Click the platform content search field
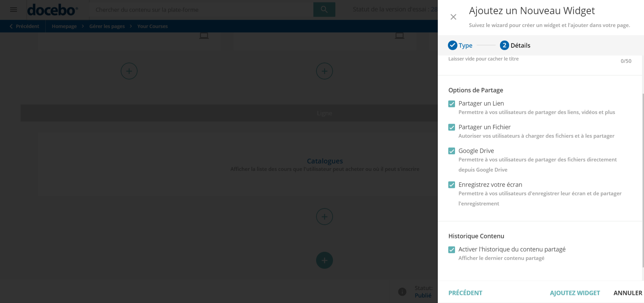Screen dimensions: 644x303 pos(201,9)
